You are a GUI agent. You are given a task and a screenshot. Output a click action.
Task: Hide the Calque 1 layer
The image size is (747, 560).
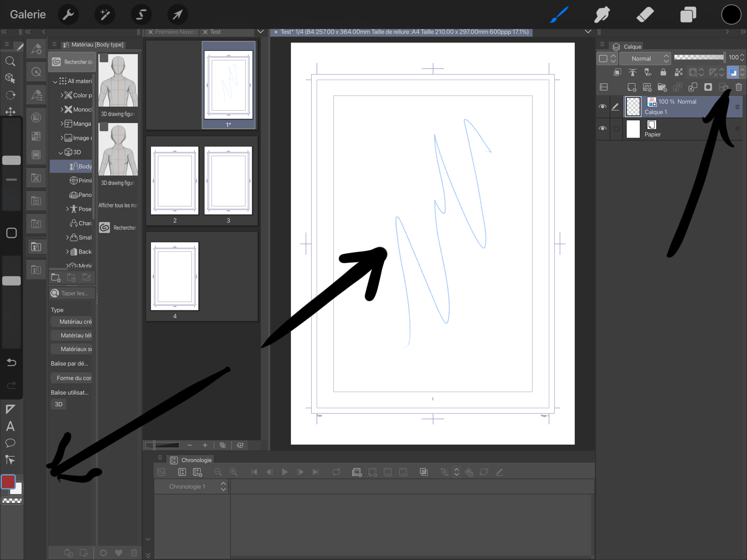602,107
